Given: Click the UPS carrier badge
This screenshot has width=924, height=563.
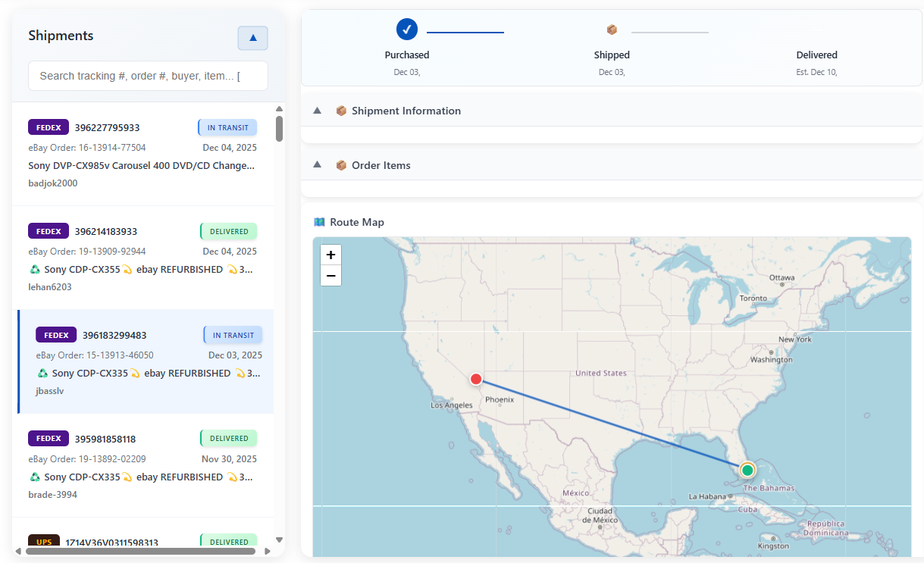Looking at the screenshot, I should pyautogui.click(x=43, y=541).
